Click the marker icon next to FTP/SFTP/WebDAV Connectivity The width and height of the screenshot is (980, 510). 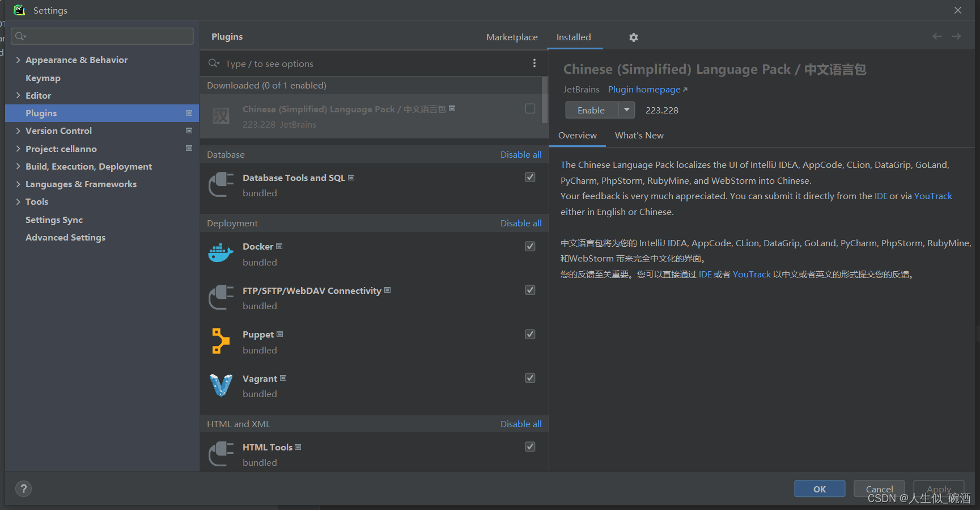coord(388,290)
